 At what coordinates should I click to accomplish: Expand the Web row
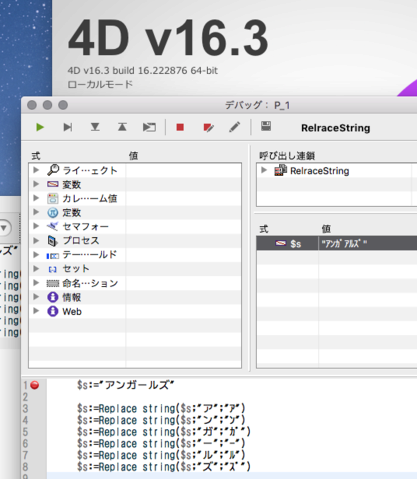tap(36, 311)
